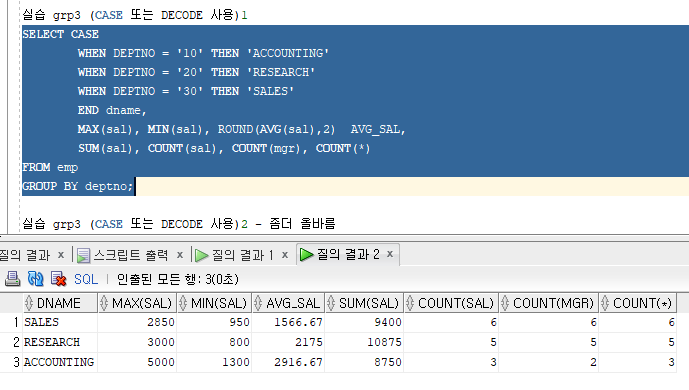Place cursor on FROM emp line
The width and height of the screenshot is (689, 390).
50,167
